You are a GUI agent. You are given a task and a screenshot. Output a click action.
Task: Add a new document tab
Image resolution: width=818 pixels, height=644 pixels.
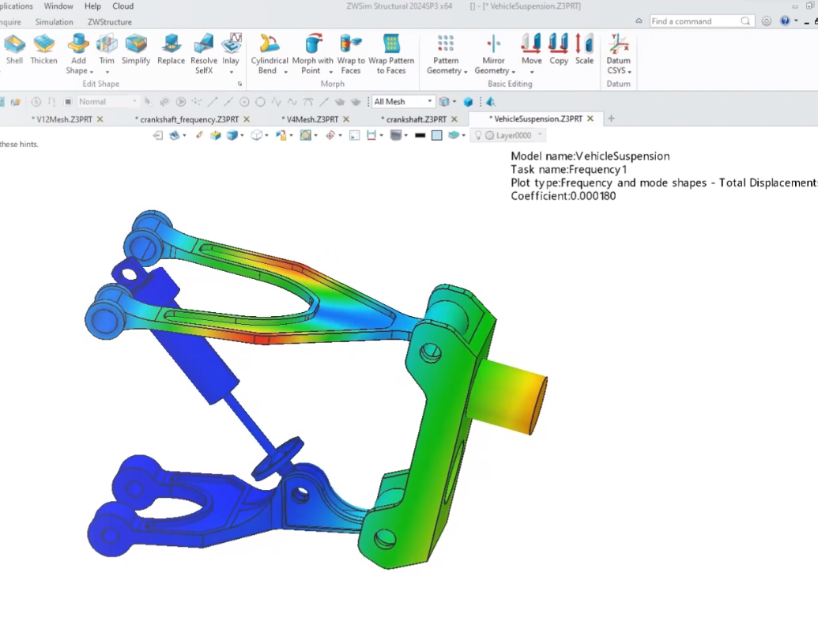[x=611, y=119]
